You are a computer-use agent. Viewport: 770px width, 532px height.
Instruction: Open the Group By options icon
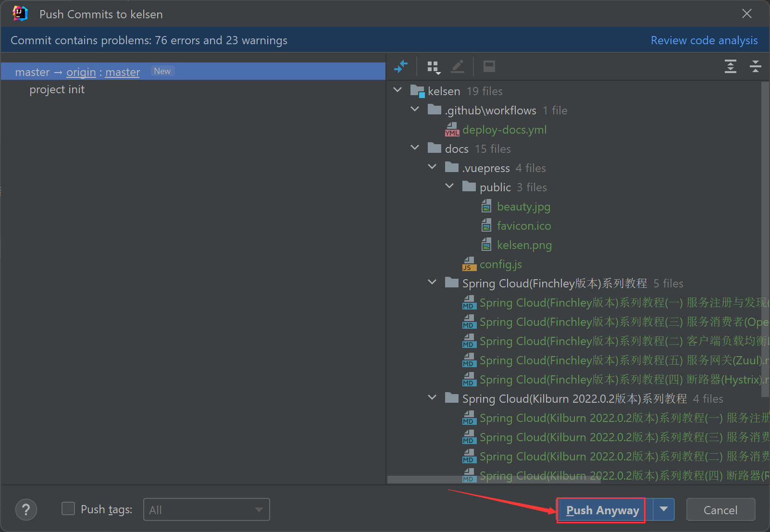click(433, 67)
